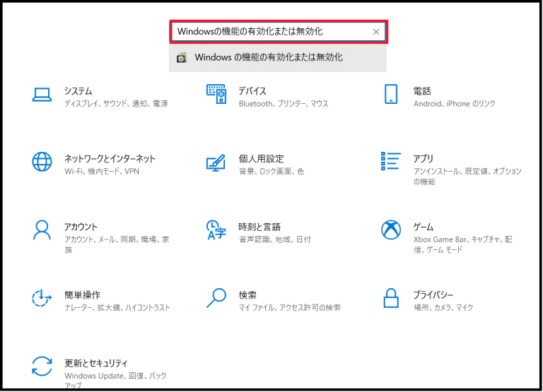Click the 音声認識、地域、日付 description
This screenshot has width=543, height=392.
tap(275, 239)
